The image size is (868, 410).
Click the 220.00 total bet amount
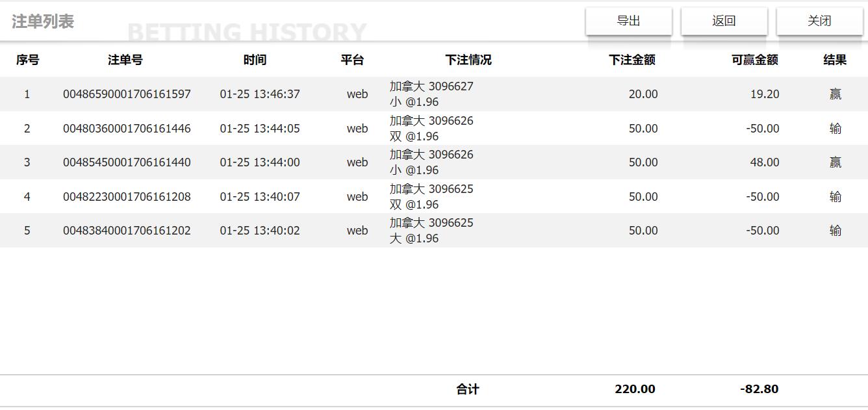pos(635,389)
